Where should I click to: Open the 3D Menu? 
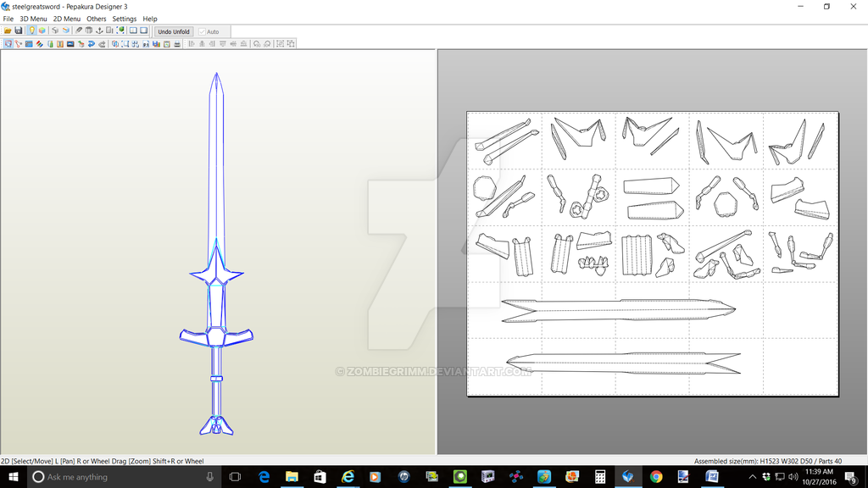click(33, 19)
